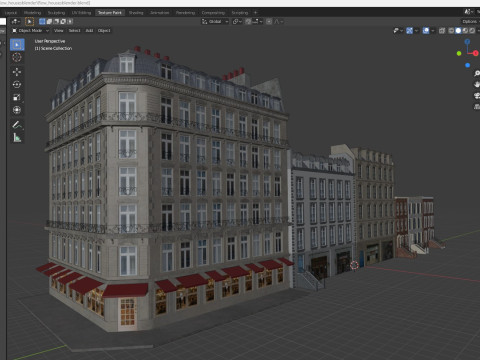The width and height of the screenshot is (480, 360).
Task: Choose the Extend selection mode icon
Action: coord(49,21)
